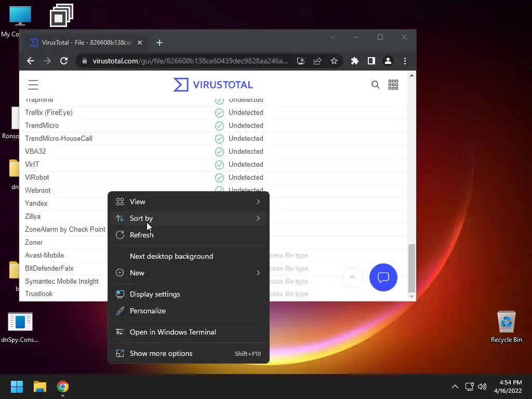Choose Refresh in context menu

click(188, 235)
